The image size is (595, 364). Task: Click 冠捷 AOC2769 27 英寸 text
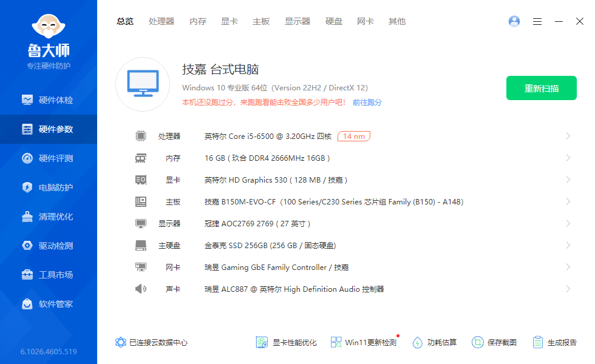tap(257, 224)
